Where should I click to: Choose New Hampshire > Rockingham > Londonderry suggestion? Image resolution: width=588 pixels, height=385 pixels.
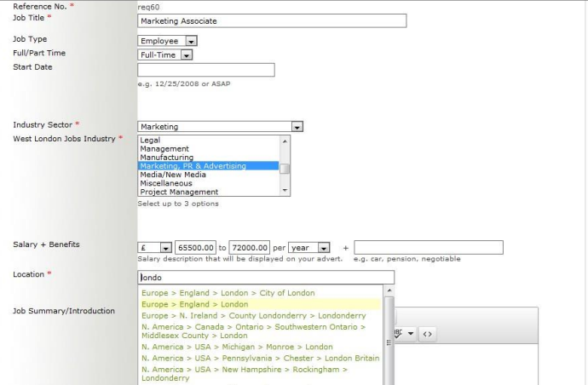tap(260, 373)
